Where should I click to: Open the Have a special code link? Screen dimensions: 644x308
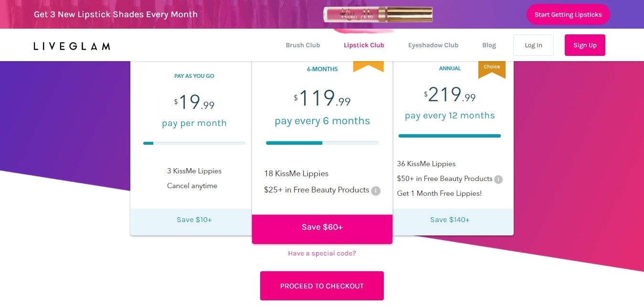322,254
